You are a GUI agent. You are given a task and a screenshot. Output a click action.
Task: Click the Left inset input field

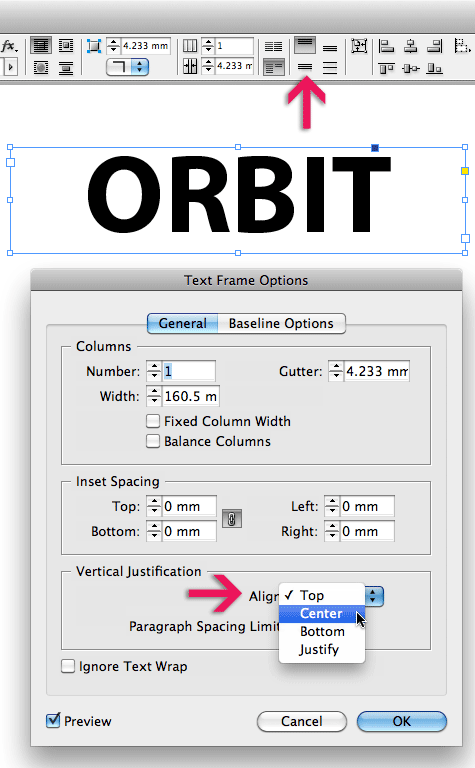pos(367,506)
